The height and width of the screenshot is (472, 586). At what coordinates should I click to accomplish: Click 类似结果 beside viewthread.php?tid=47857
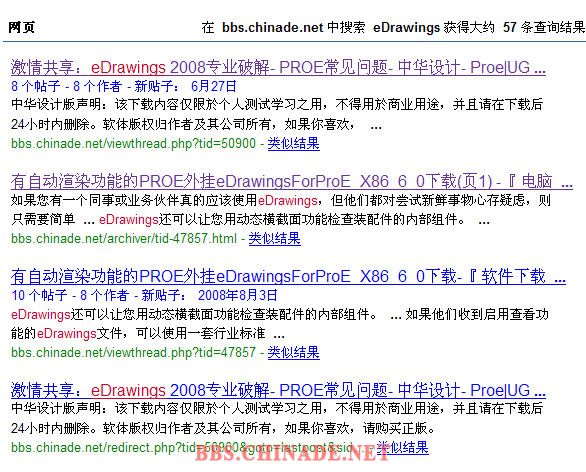click(x=293, y=352)
